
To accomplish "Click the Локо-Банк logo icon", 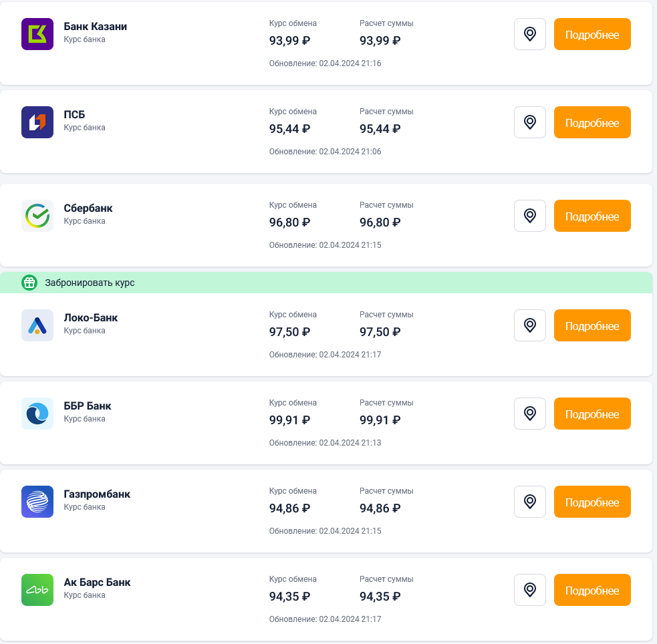I will click(37, 325).
